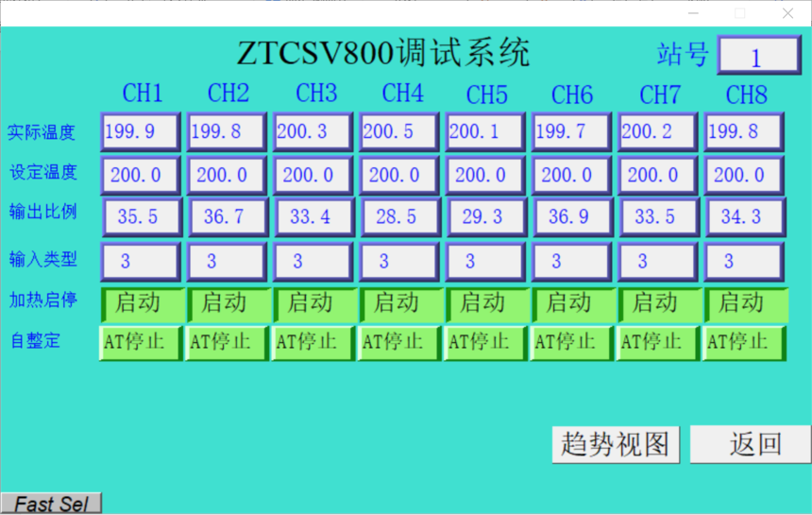Click CH5 output ratio 29.3 field
Screen dimensions: 812x515
click(487, 216)
